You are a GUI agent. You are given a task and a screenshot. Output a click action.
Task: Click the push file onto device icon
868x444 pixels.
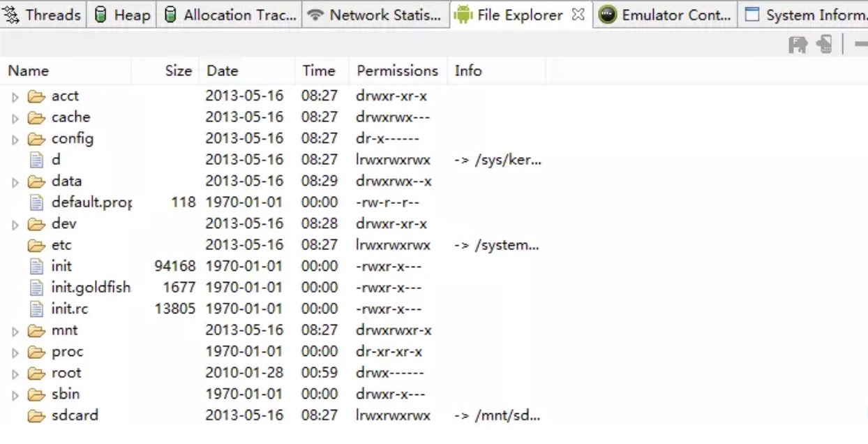825,45
